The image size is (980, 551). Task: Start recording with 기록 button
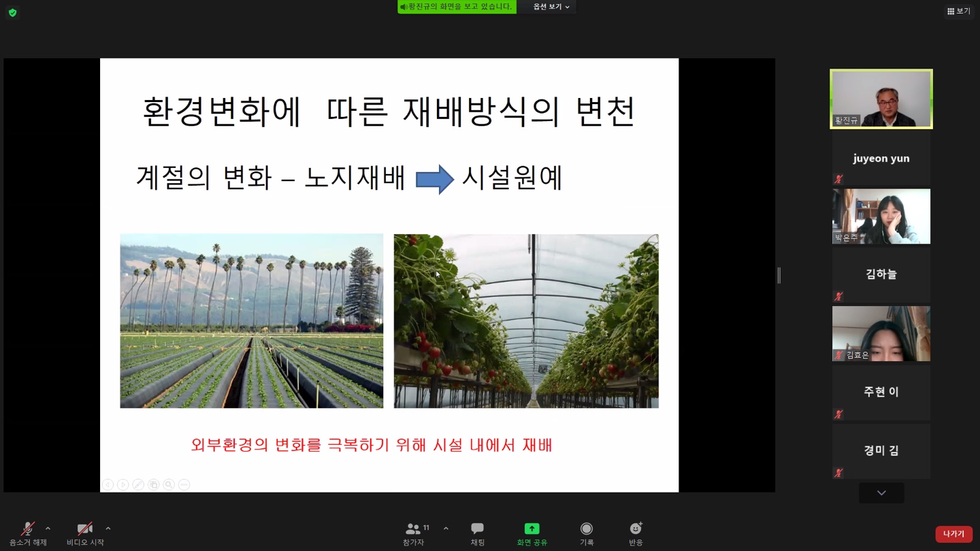[586, 533]
